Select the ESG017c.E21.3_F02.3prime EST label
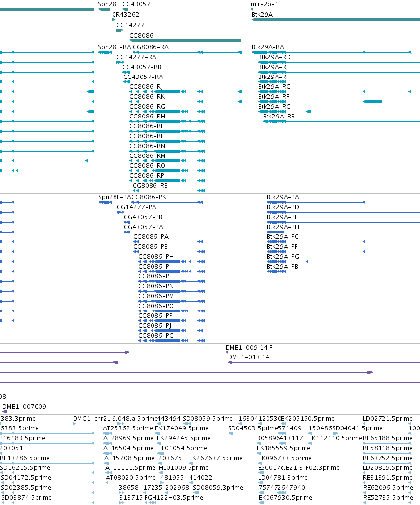This screenshot has width=420, height=505. point(299,468)
